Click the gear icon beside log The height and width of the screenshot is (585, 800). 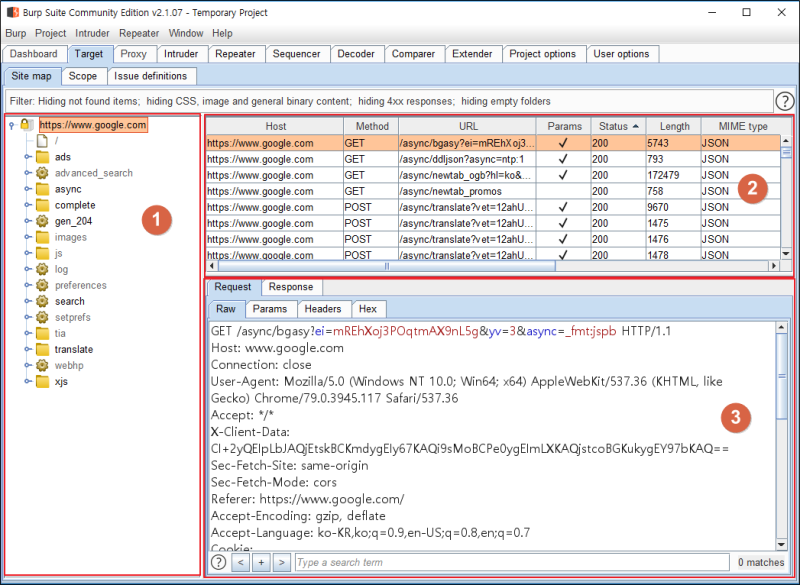pyautogui.click(x=42, y=269)
